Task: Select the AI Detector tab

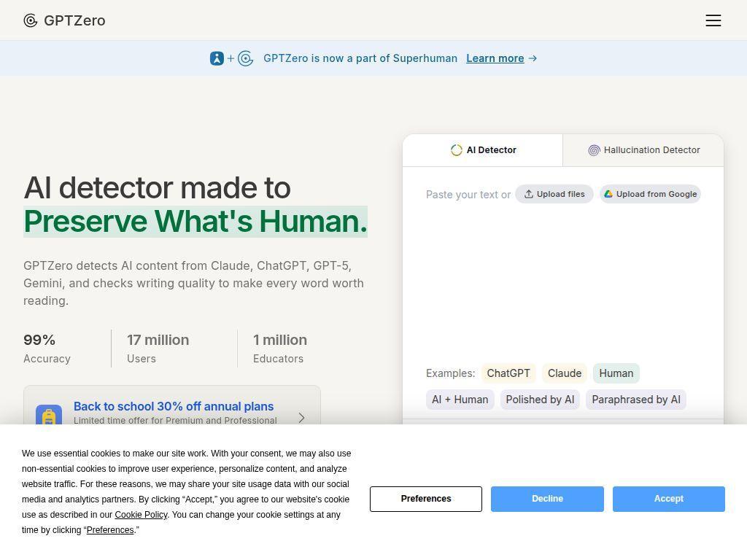Action: [483, 150]
